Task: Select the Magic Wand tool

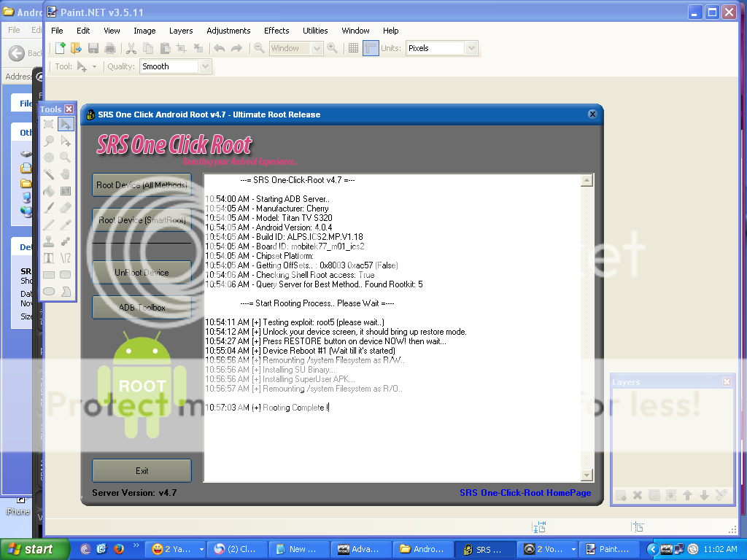Action: pos(49,174)
